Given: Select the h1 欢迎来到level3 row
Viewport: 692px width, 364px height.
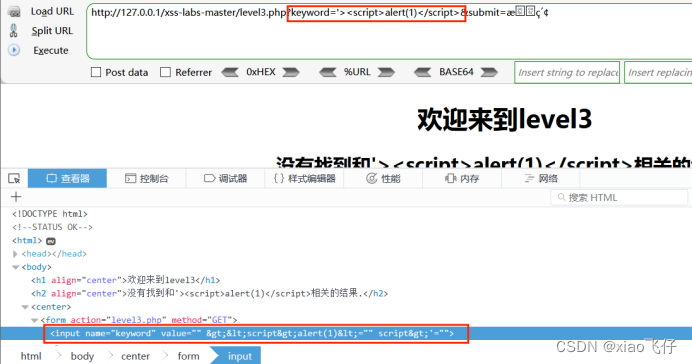Looking at the screenshot, I should 125,280.
